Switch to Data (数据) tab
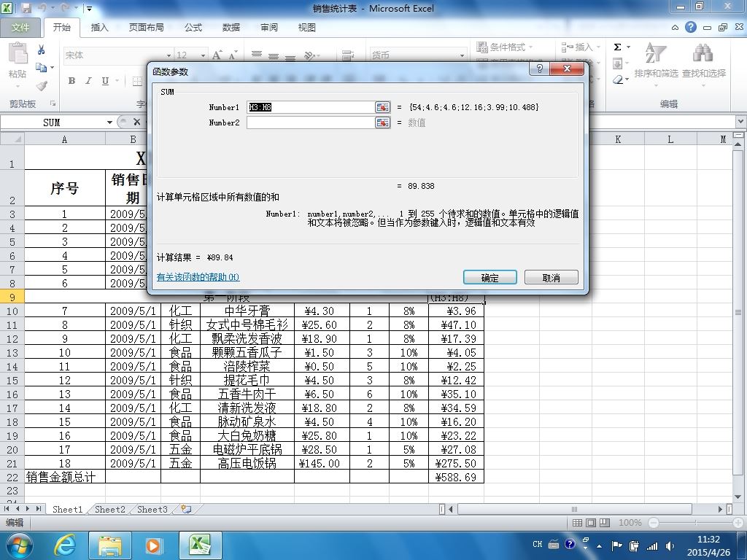This screenshot has height=560, width=747. [231, 28]
